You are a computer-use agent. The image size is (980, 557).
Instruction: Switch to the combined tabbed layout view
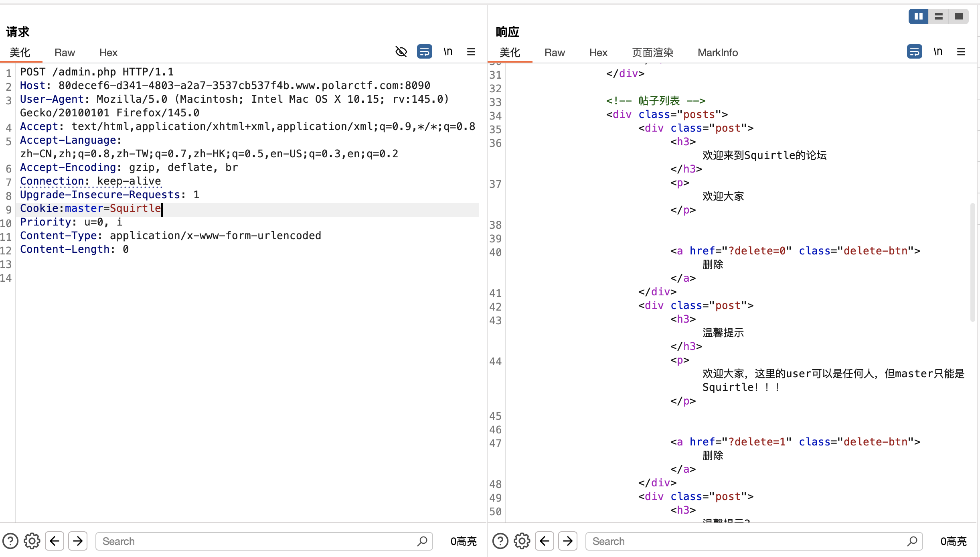tap(959, 16)
